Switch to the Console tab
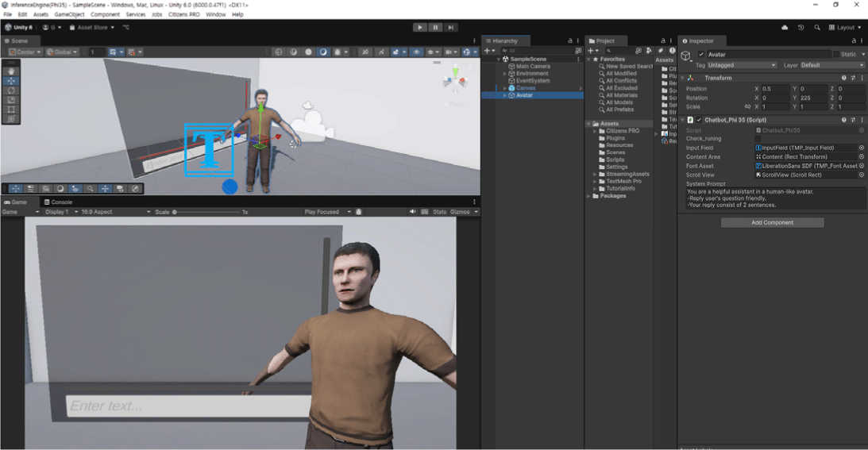Screen dimensions: 868x450 pos(58,202)
